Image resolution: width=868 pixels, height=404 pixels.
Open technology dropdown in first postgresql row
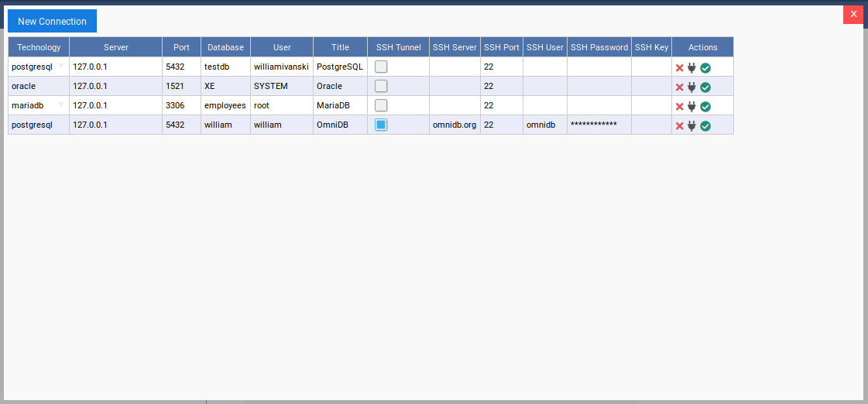(61, 67)
